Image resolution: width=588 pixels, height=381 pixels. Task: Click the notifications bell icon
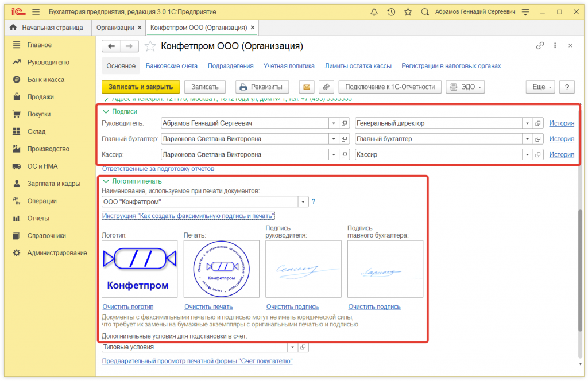tap(374, 12)
